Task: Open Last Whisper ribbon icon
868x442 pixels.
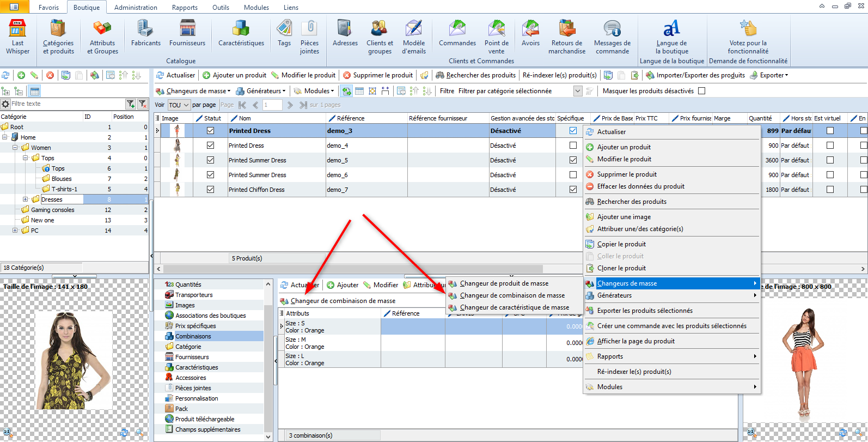Action: click(x=17, y=37)
